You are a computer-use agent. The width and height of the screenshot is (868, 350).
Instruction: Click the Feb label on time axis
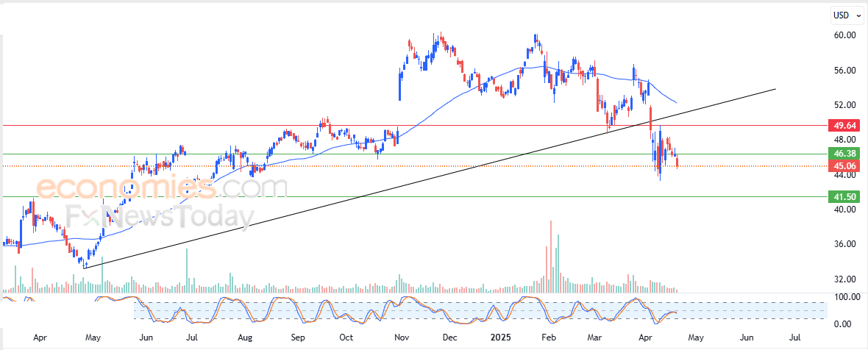(548, 337)
